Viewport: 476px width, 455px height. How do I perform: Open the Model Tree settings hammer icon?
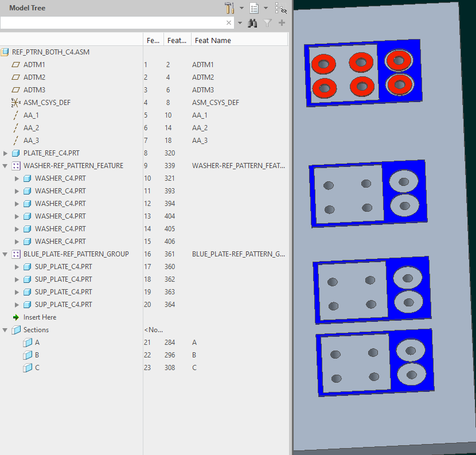[228, 7]
